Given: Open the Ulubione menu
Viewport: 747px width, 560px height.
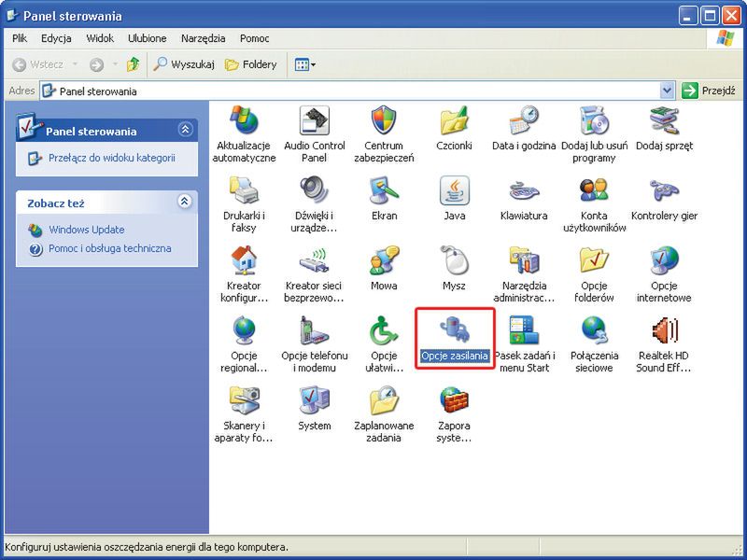Looking at the screenshot, I should (x=148, y=38).
